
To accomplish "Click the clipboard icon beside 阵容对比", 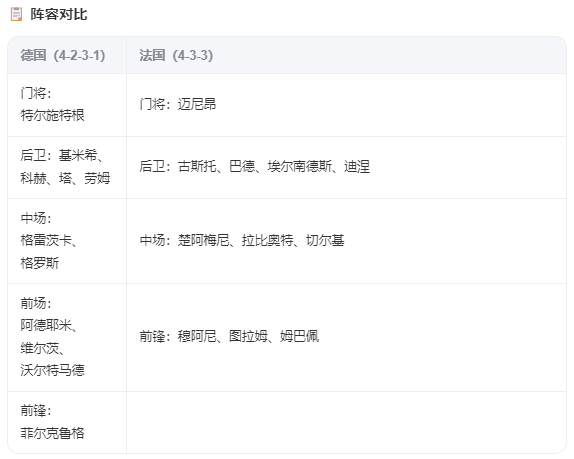I will (16, 14).
